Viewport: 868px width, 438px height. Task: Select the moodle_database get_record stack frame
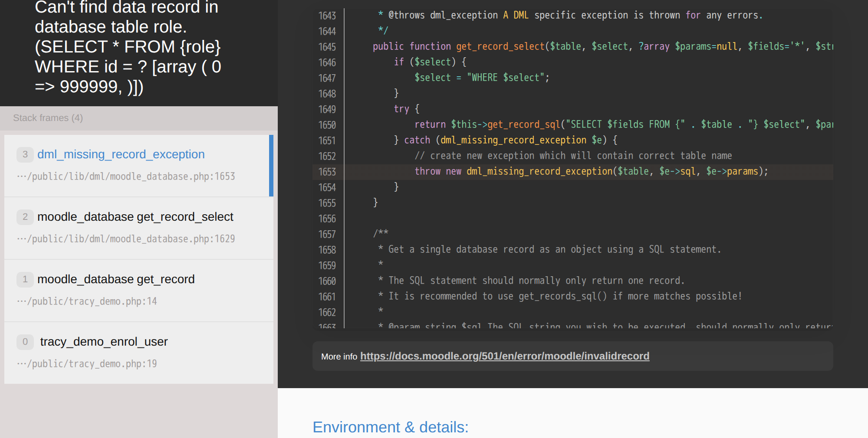coord(139,291)
